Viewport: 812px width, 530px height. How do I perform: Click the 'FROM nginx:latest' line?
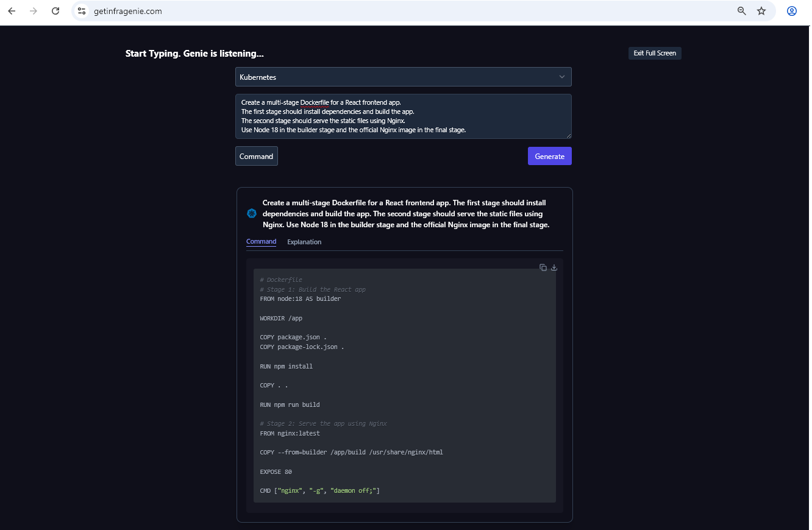point(290,433)
